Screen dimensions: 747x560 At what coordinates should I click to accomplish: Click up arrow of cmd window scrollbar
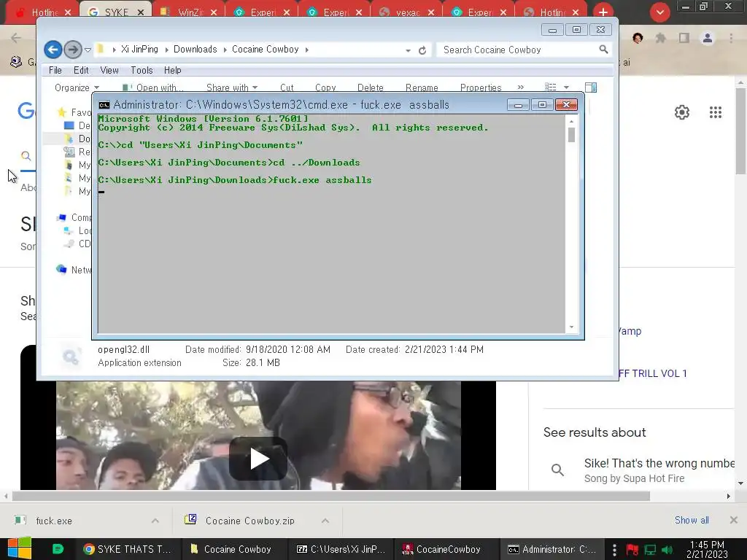pyautogui.click(x=571, y=121)
